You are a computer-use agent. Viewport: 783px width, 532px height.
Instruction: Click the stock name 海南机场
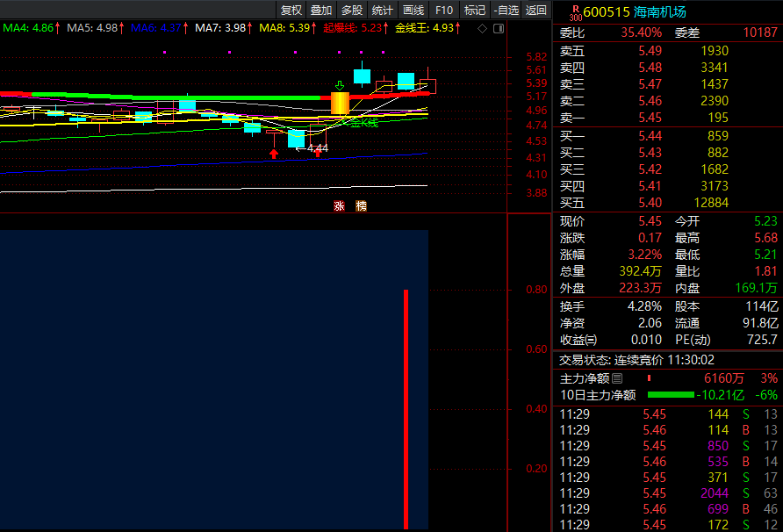tap(662, 12)
